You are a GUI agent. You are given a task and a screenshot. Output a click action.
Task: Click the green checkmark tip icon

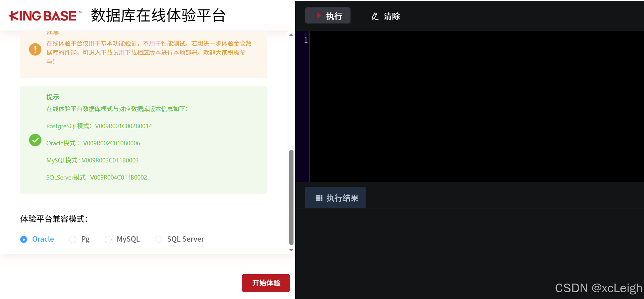click(35, 140)
